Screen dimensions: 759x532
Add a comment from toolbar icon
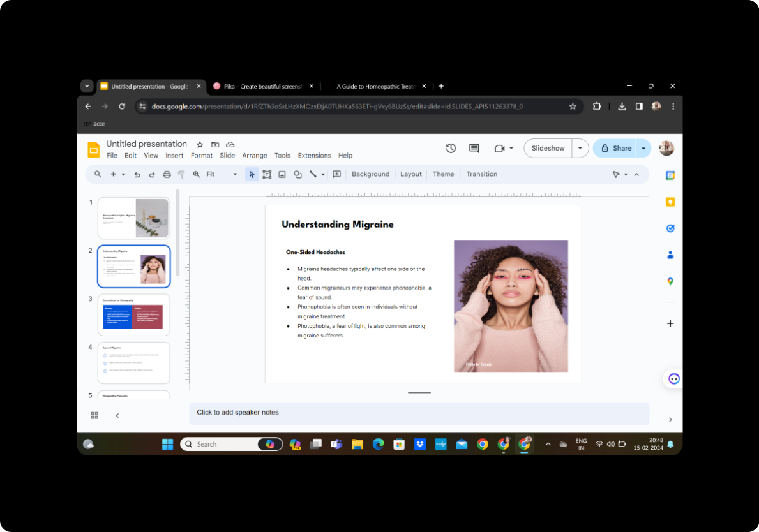click(337, 174)
